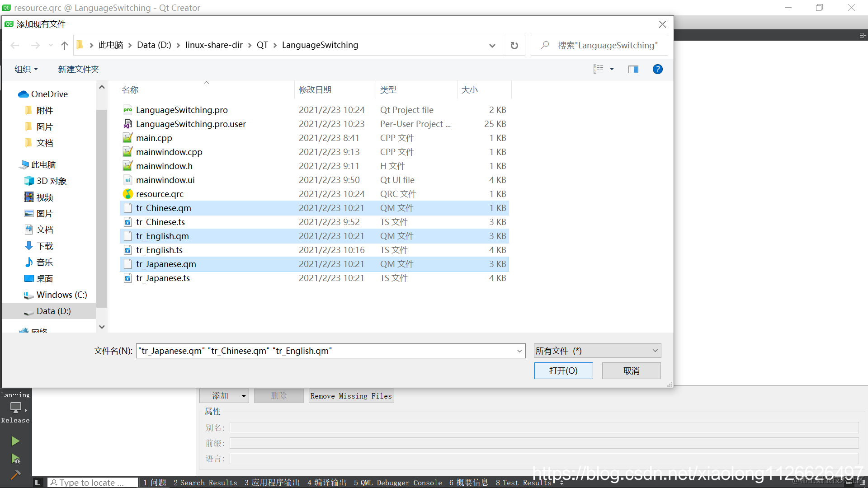Viewport: 868px width, 488px height.
Task: Click the 打开(O) button
Action: (563, 371)
